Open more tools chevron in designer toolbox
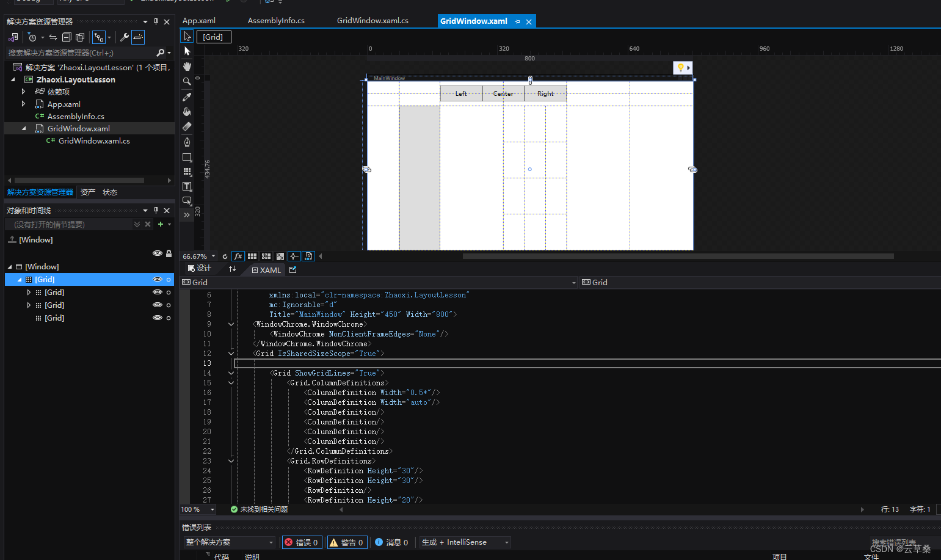This screenshot has width=941, height=560. [x=187, y=215]
